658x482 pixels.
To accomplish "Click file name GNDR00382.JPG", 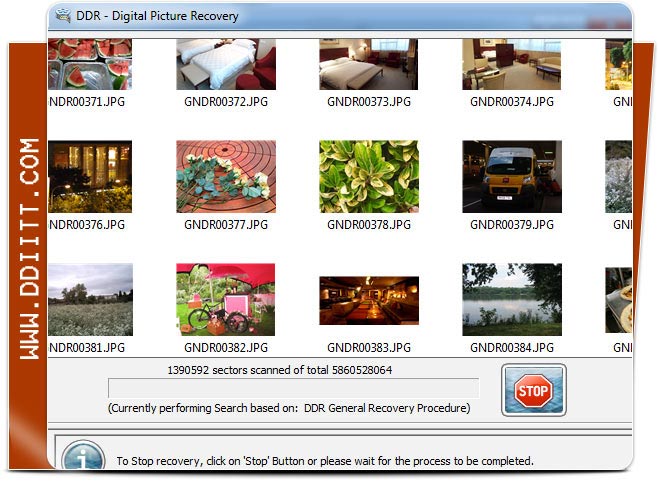I will click(x=226, y=347).
